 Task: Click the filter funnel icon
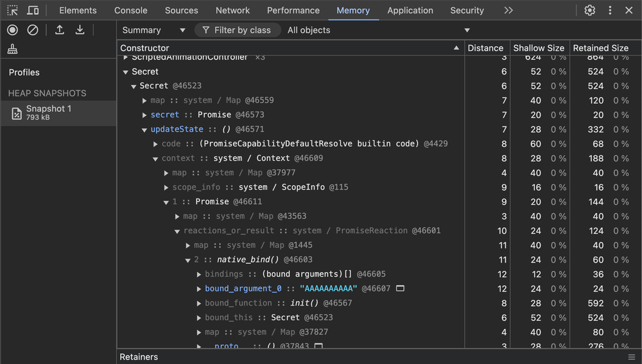206,30
